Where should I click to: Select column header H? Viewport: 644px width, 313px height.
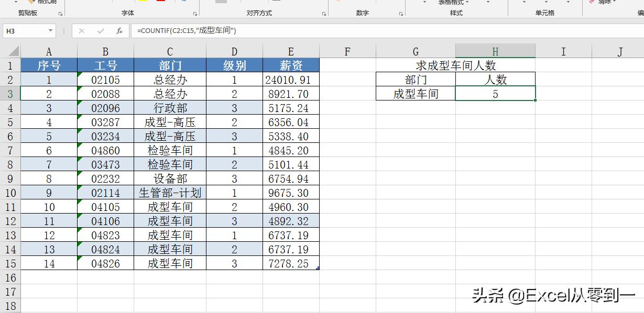coord(495,51)
